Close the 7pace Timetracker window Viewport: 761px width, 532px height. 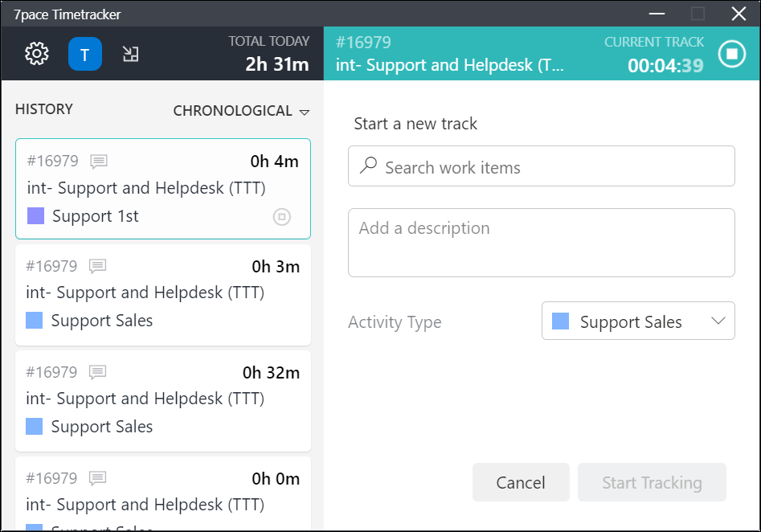tap(738, 14)
